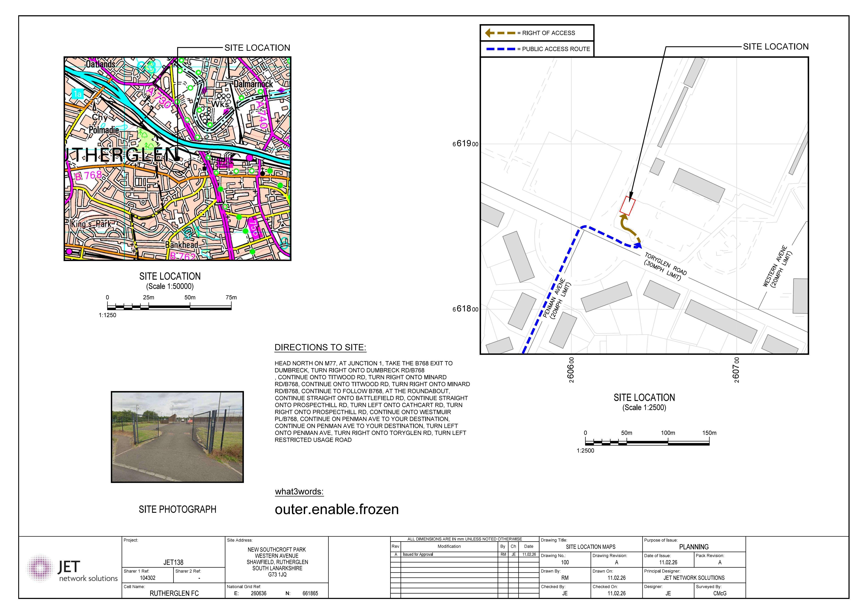
Task: Click the 1:2500 scale bar
Action: (x=647, y=442)
